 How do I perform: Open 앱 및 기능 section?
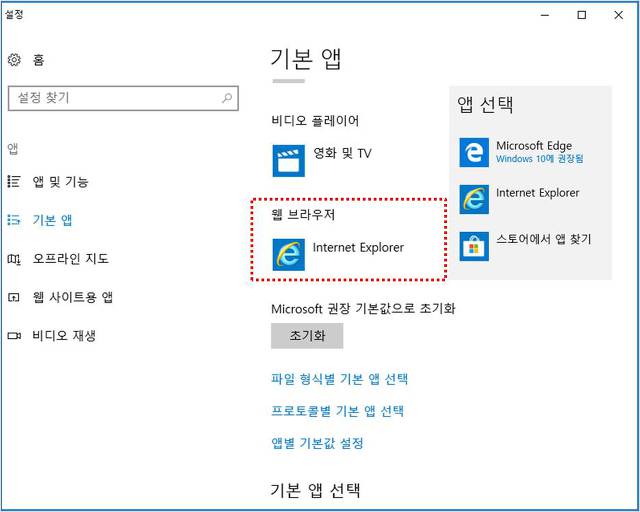point(60,181)
